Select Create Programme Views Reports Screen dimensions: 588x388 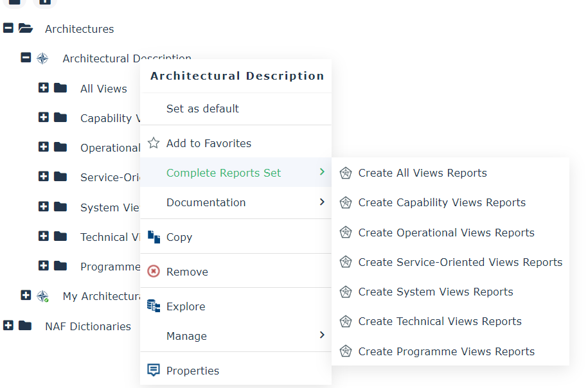pos(446,351)
